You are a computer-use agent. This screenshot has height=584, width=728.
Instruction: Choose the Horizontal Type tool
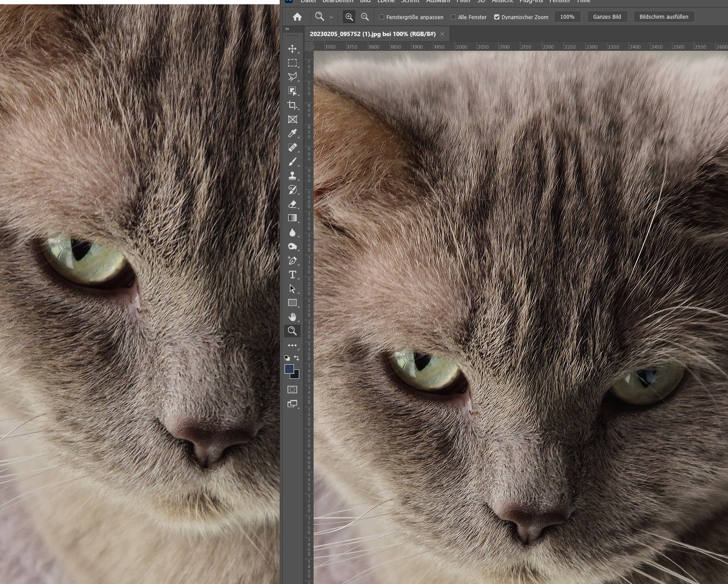click(x=292, y=275)
